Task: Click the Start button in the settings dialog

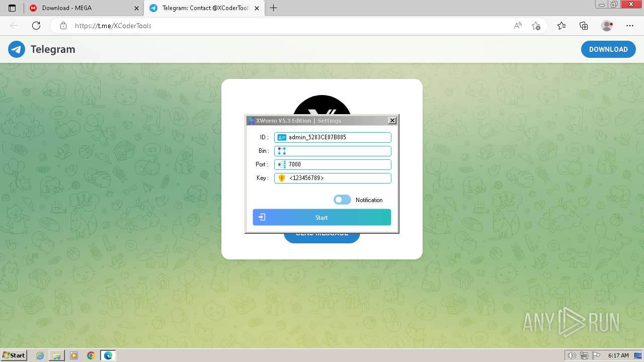Action: coord(322,217)
